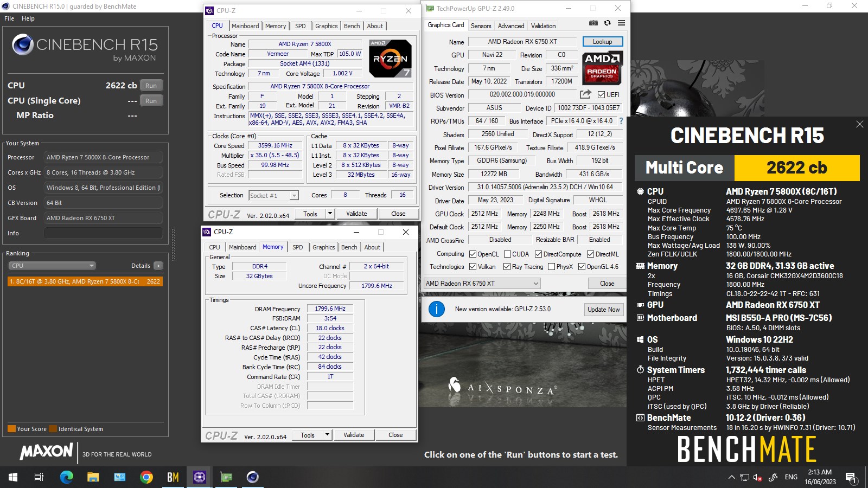Take a GPU-Z screenshot with camera icon
868x488 pixels.
(593, 23)
